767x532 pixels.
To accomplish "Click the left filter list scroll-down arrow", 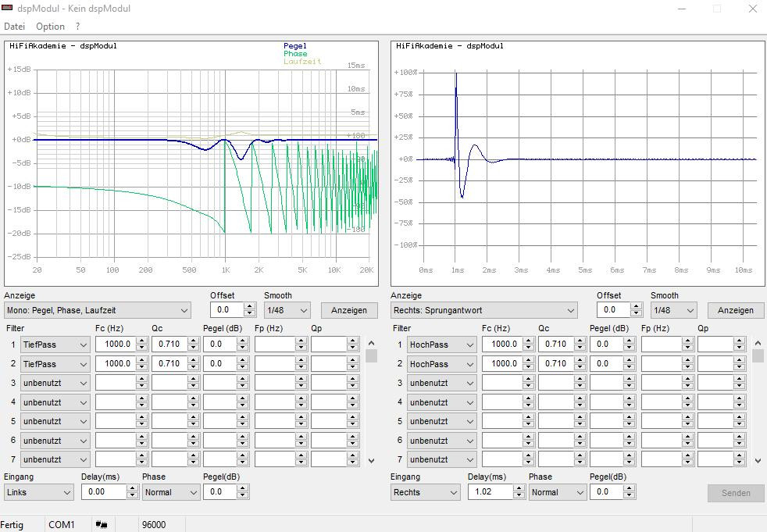I will pyautogui.click(x=371, y=461).
